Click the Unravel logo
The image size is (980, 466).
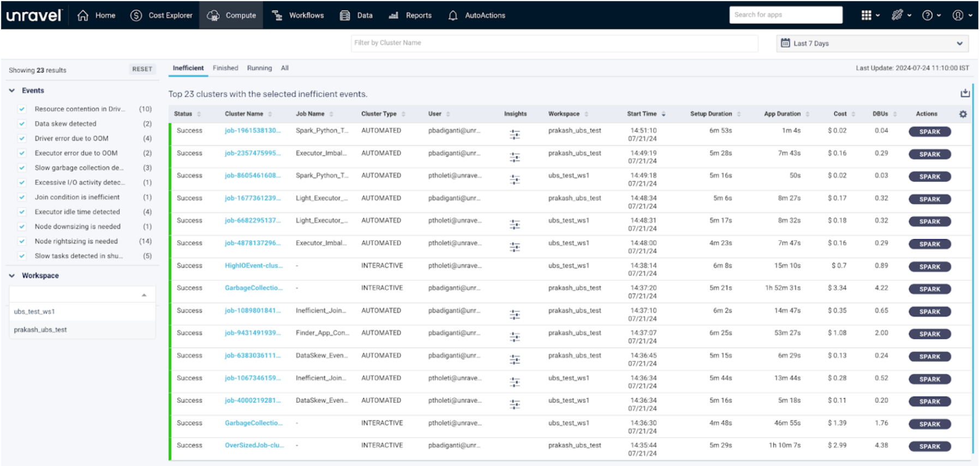34,15
